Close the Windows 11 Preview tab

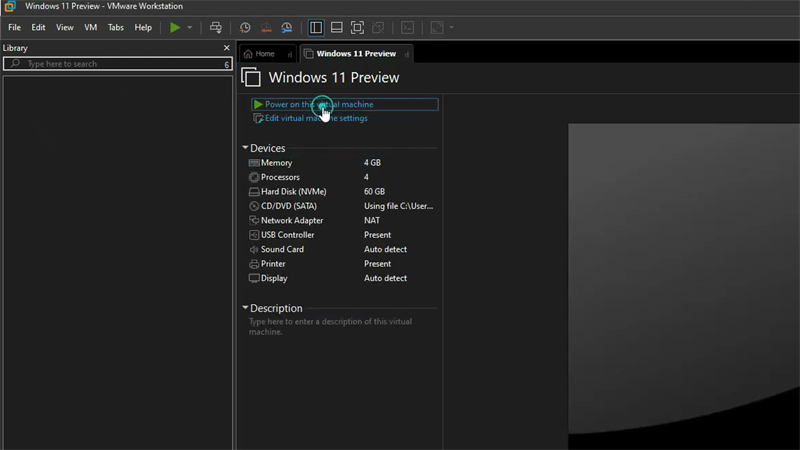coord(407,54)
